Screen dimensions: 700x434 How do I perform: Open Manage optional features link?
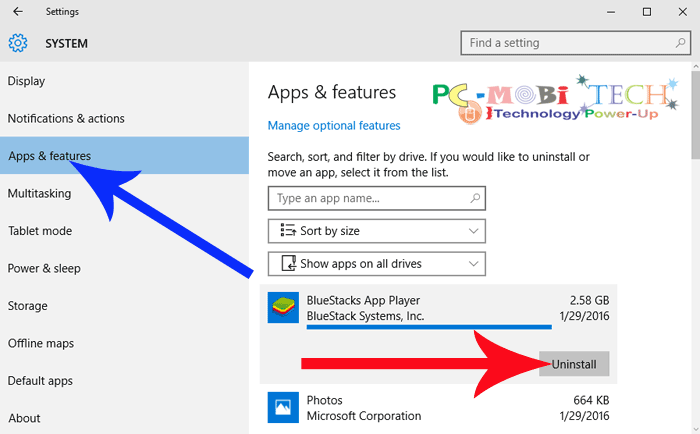pos(334,126)
